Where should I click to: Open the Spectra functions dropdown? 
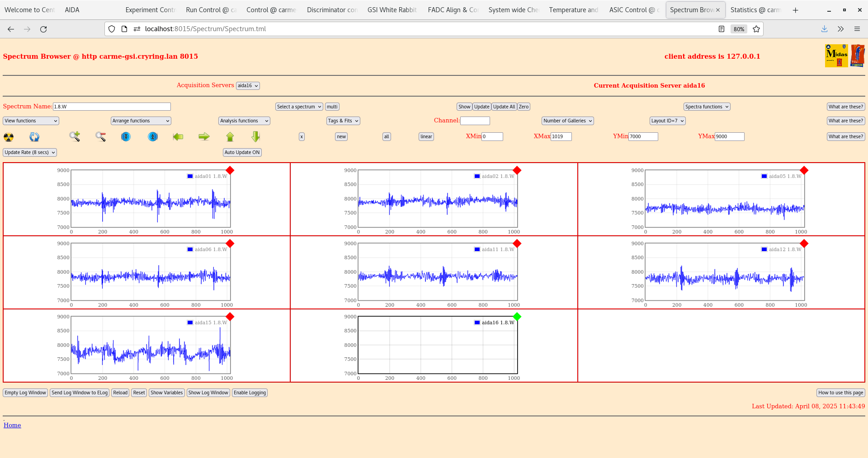(707, 107)
